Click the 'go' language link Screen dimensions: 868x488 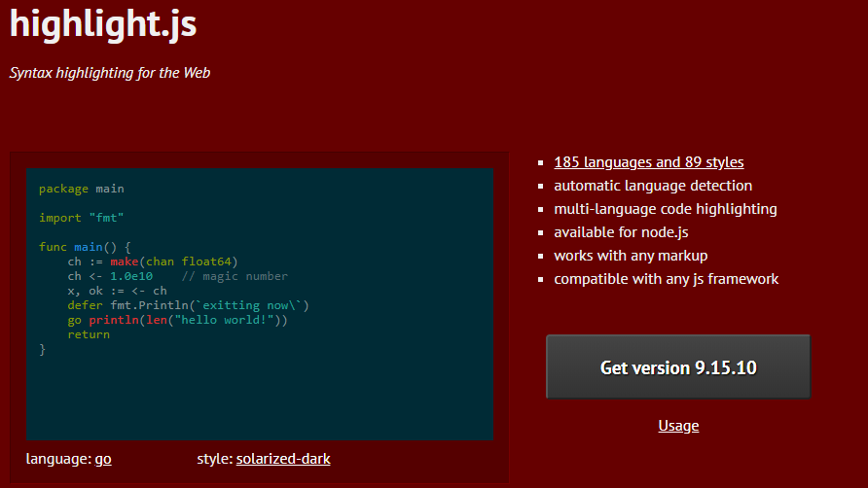point(103,459)
